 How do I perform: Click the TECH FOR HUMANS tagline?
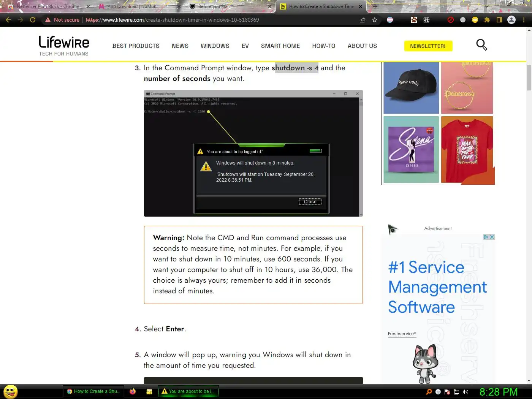(64, 54)
